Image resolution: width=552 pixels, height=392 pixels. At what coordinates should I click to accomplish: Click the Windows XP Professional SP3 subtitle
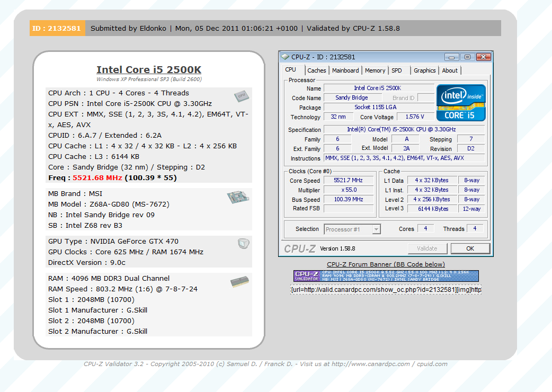coord(149,79)
